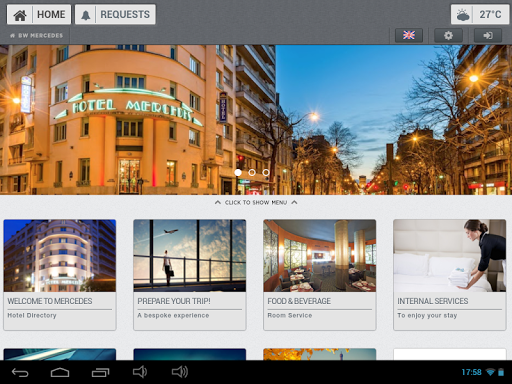
Task: Expand the Click To Show Menu bar
Action: click(x=256, y=202)
